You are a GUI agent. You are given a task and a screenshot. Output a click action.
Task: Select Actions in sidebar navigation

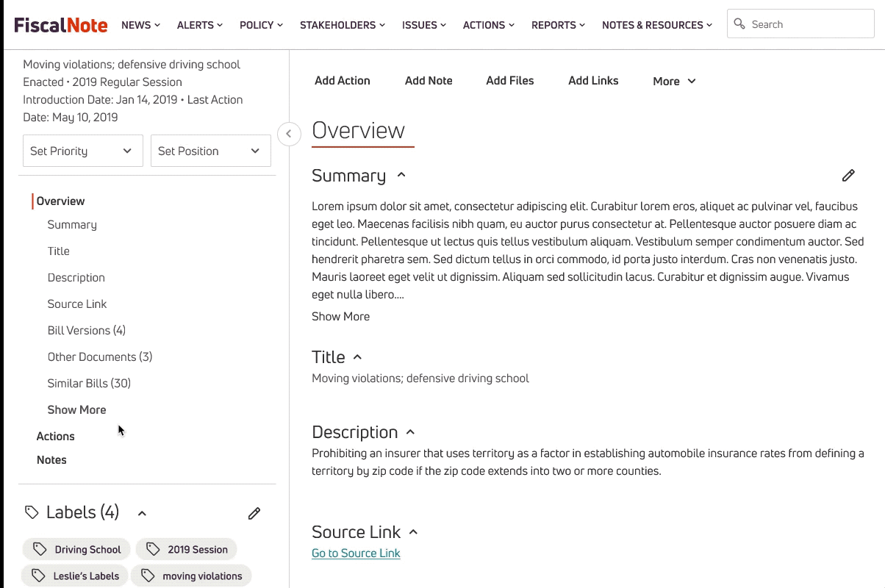point(56,437)
